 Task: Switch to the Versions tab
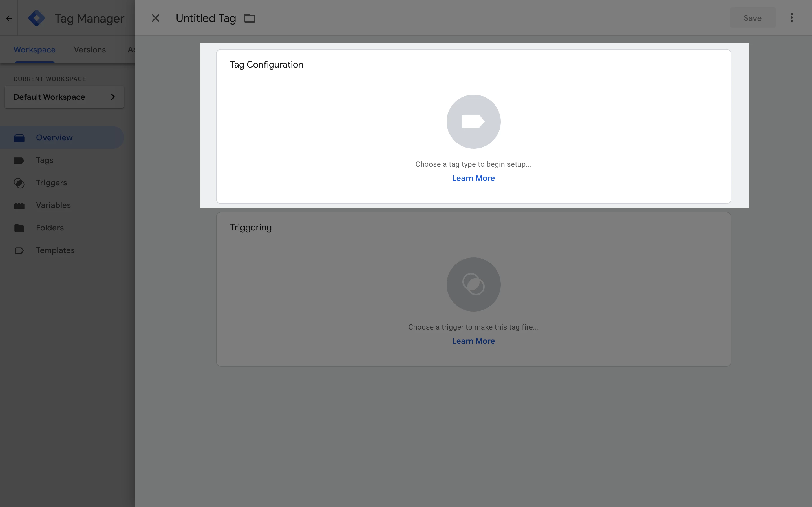click(90, 50)
